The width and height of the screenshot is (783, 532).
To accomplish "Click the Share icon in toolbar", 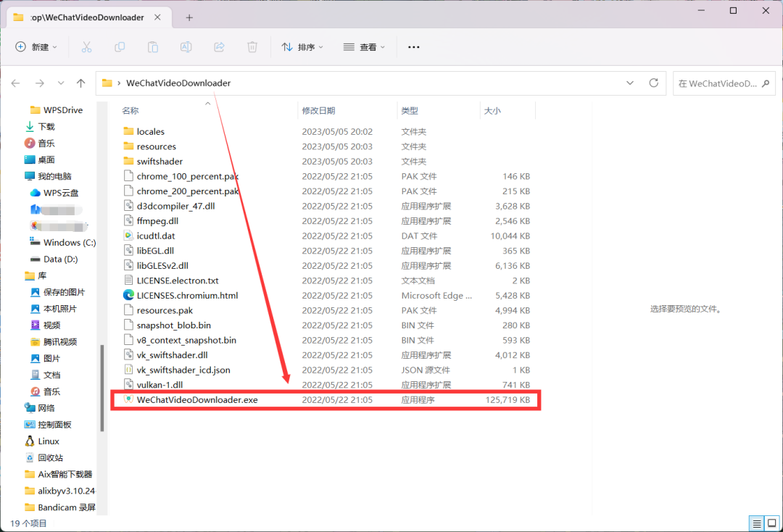I will point(219,47).
